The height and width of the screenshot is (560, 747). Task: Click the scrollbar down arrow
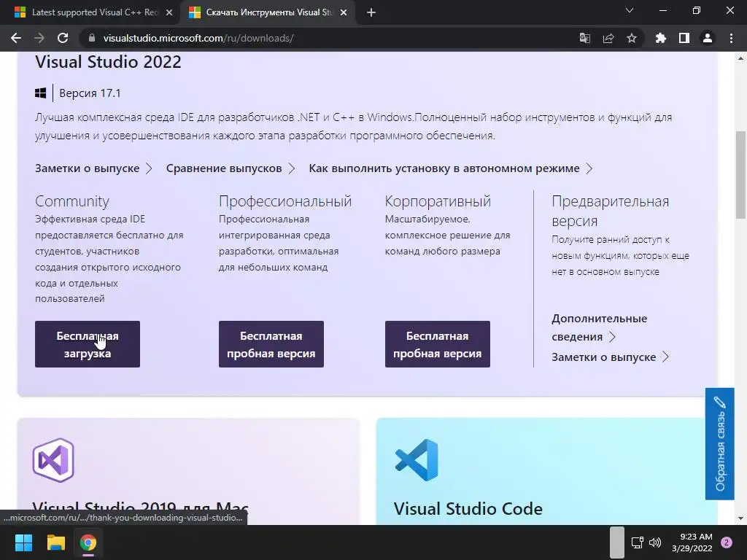point(741,518)
